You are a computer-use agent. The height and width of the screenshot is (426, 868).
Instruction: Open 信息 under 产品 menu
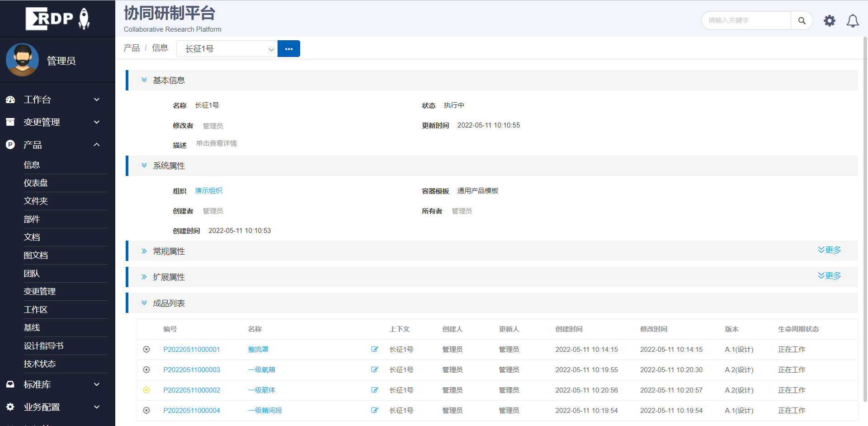32,165
